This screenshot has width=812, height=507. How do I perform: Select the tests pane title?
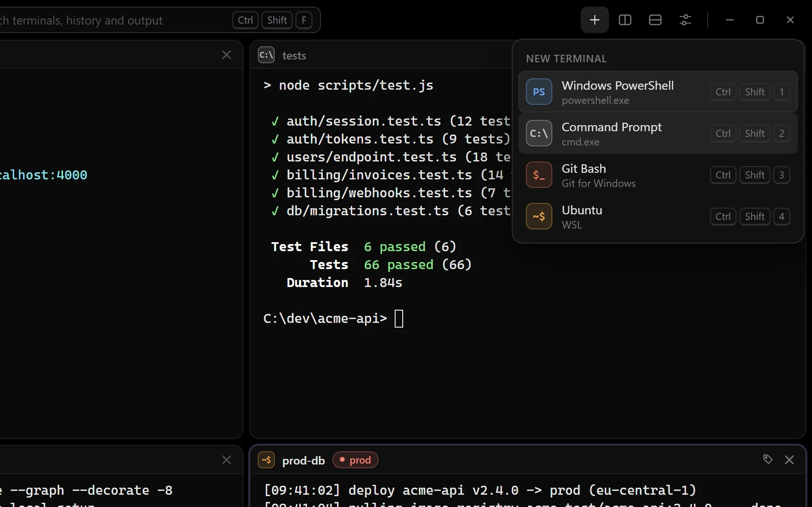pos(294,56)
